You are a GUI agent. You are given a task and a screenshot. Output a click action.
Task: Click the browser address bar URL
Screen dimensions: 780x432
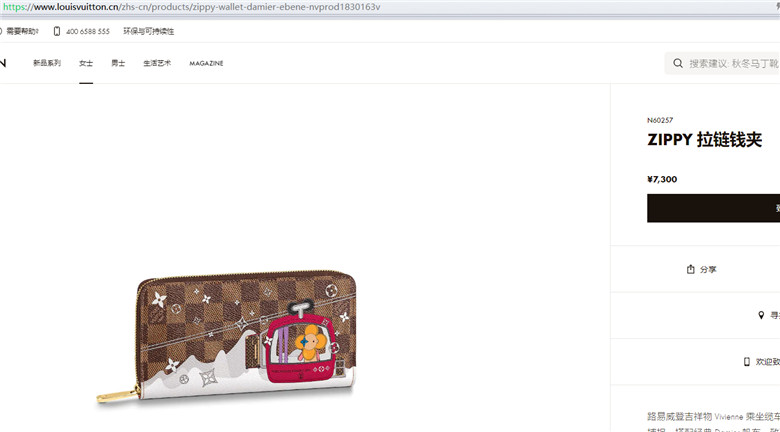192,7
